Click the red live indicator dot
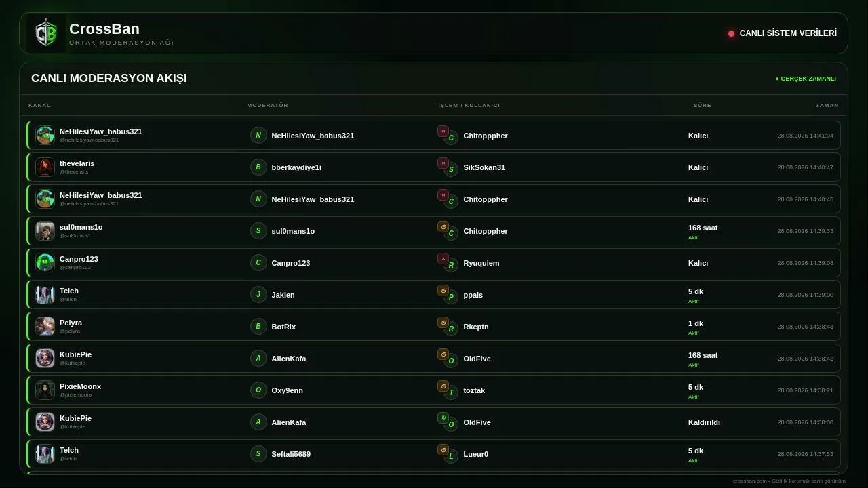 pos(731,33)
